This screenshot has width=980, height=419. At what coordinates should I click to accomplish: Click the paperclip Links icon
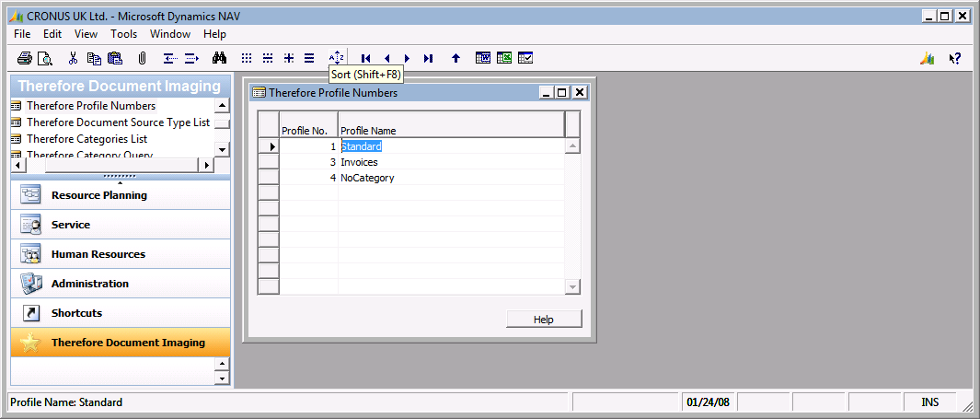point(142,58)
